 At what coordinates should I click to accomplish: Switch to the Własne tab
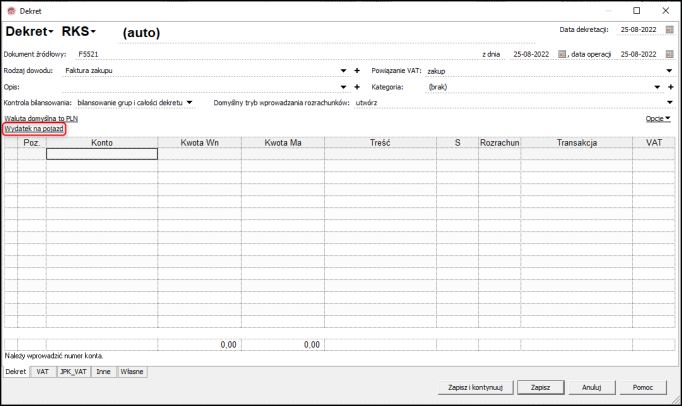[x=132, y=372]
